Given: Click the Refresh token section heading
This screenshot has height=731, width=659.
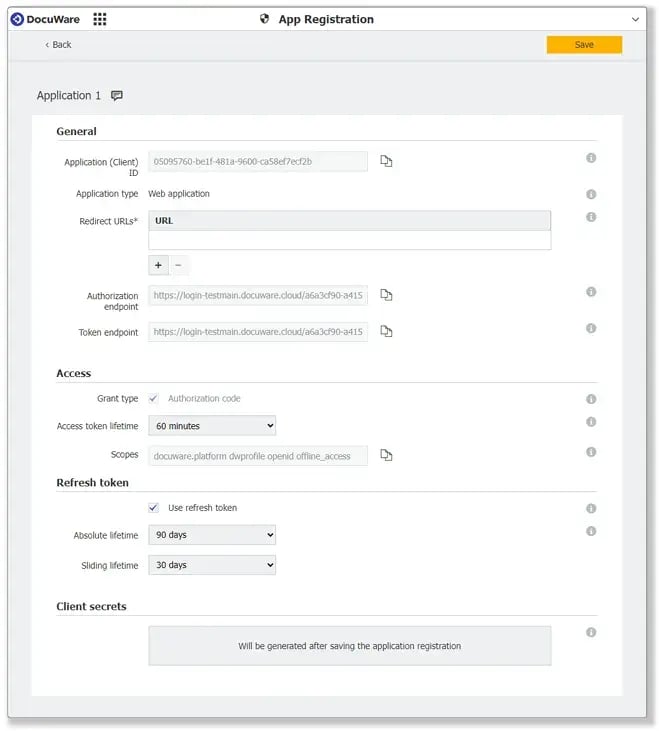Looking at the screenshot, I should coord(92,483).
